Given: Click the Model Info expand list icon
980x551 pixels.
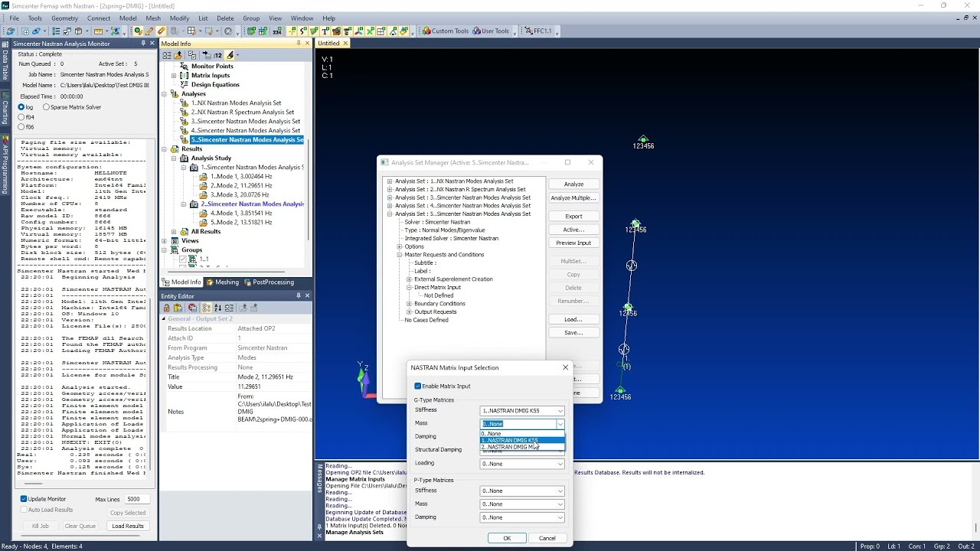Looking at the screenshot, I should click(167, 55).
